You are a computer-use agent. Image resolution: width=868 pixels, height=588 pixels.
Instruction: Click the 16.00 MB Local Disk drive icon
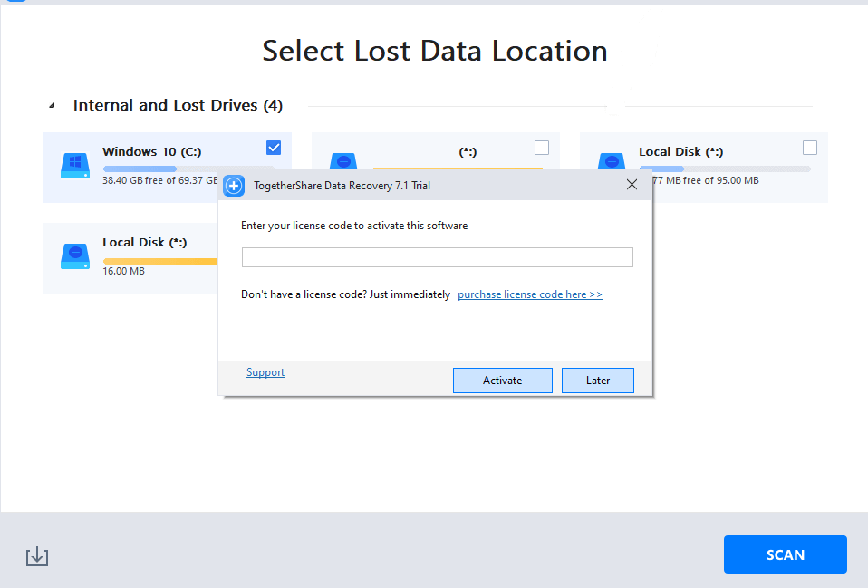(74, 256)
